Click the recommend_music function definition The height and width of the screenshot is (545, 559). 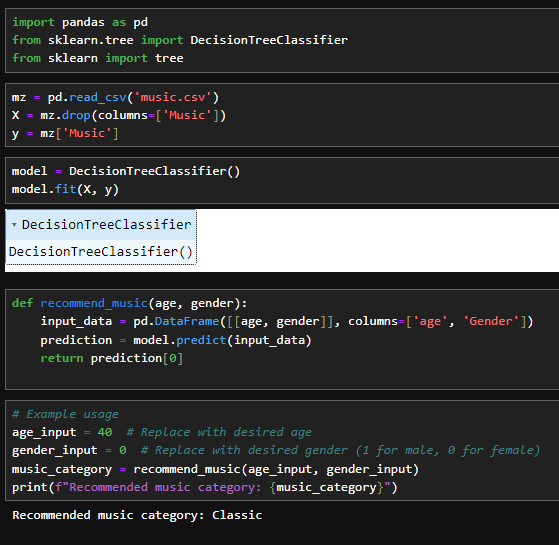point(129,303)
